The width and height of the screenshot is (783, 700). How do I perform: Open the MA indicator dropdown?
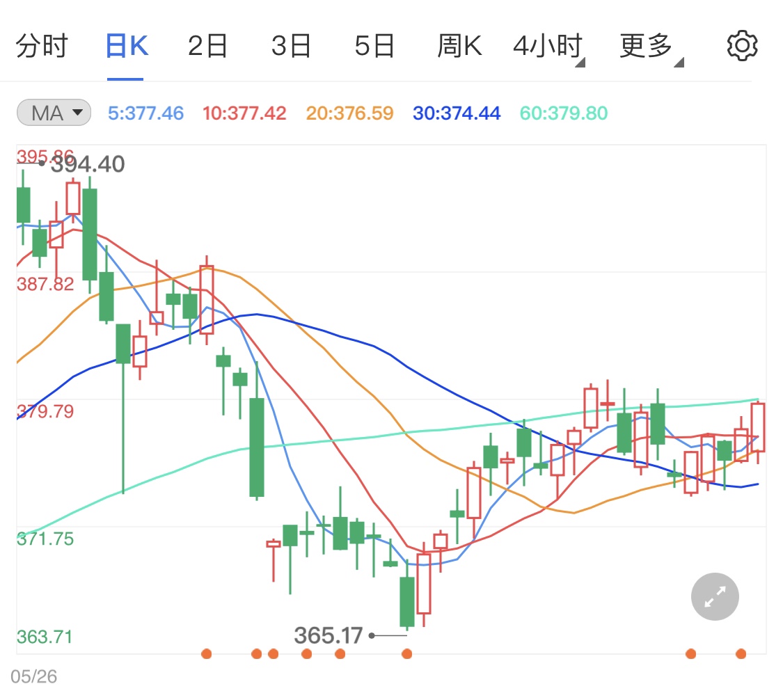coord(53,113)
